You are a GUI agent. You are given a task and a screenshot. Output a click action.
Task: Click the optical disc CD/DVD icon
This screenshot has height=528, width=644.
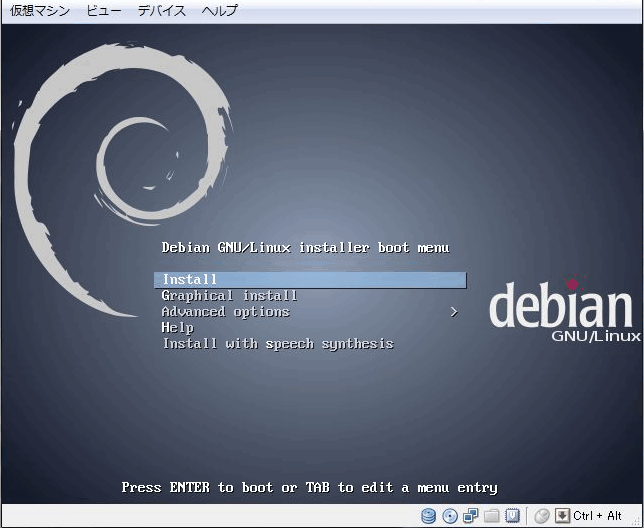pyautogui.click(x=450, y=516)
